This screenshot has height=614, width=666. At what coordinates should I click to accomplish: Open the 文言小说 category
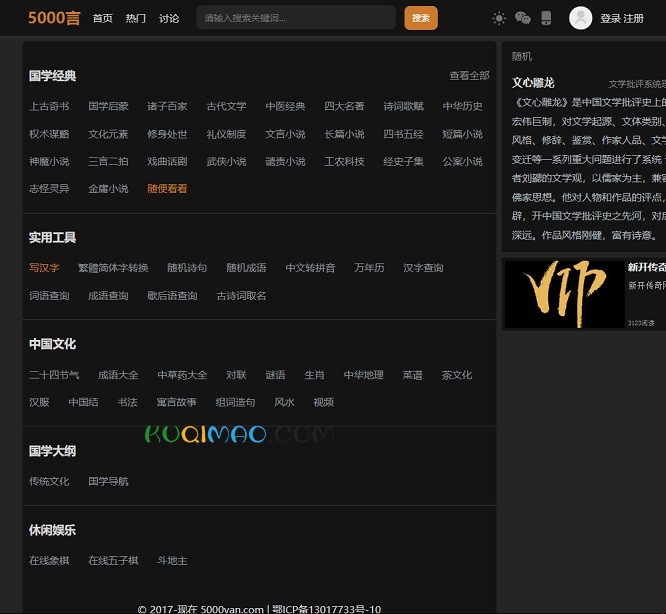285,134
